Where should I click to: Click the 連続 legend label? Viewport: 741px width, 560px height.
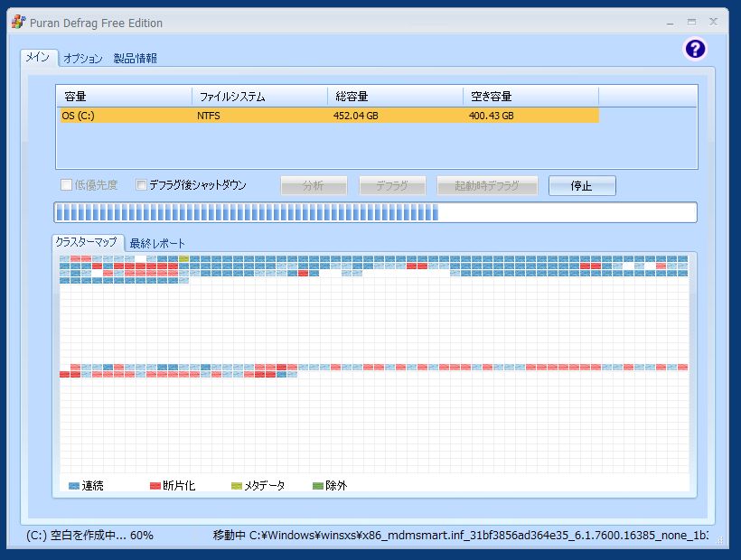click(92, 486)
